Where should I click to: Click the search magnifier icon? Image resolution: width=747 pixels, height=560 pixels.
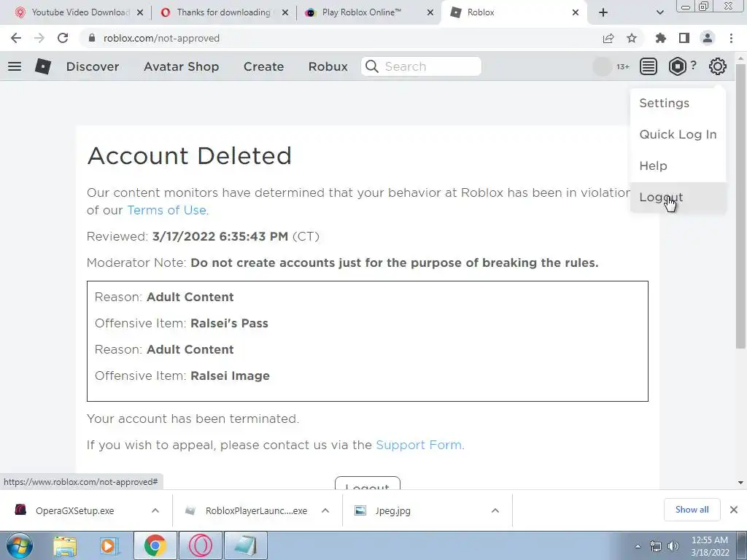click(372, 66)
